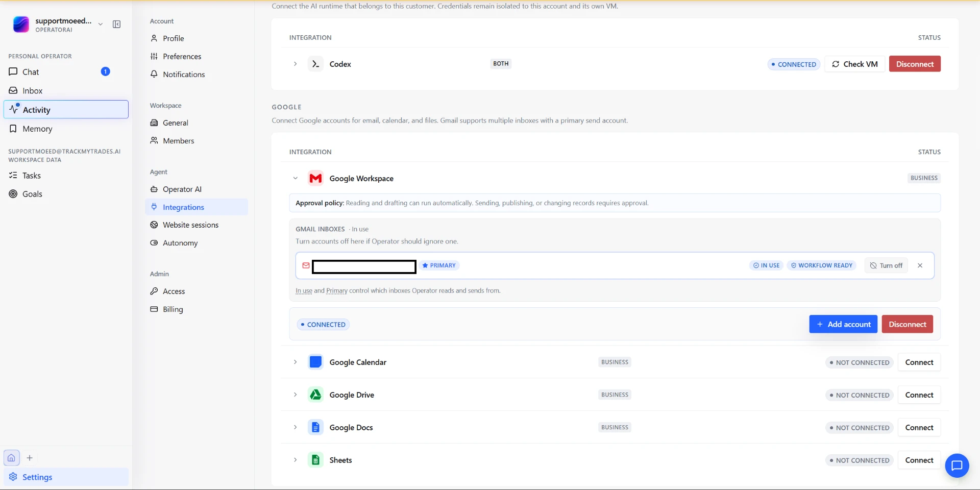Screen dimensions: 980x490
Task: Open the Goals page
Action: [66, 194]
